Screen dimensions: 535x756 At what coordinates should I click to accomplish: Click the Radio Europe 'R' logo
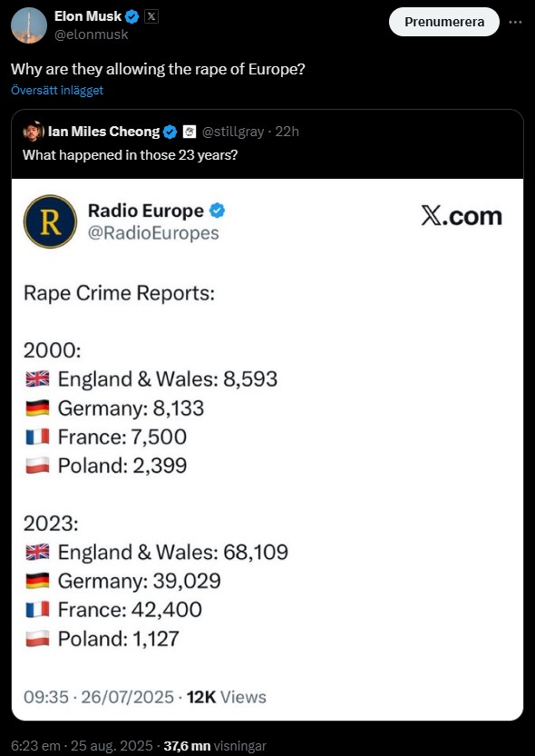click(51, 221)
